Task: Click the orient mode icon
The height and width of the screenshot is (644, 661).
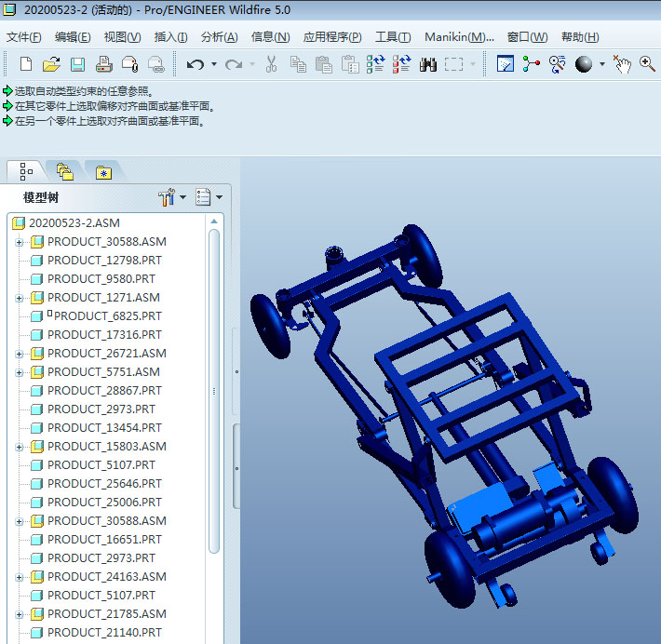Action: click(x=558, y=64)
